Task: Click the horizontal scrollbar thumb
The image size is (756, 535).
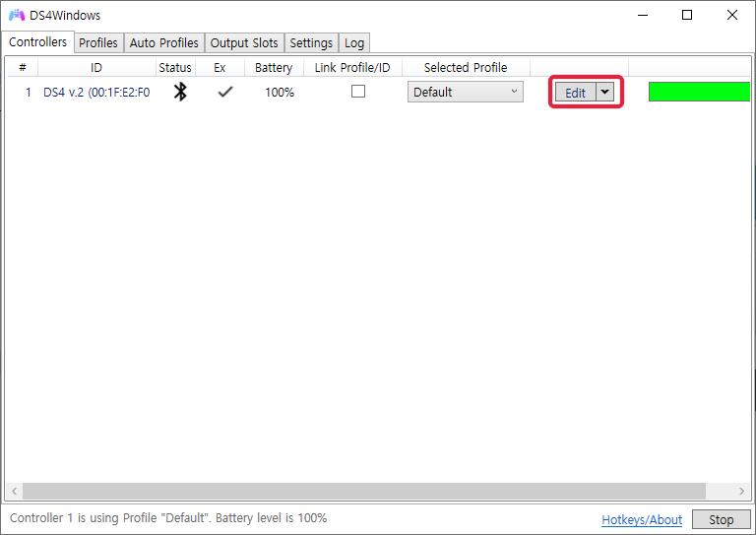Action: pos(364,491)
